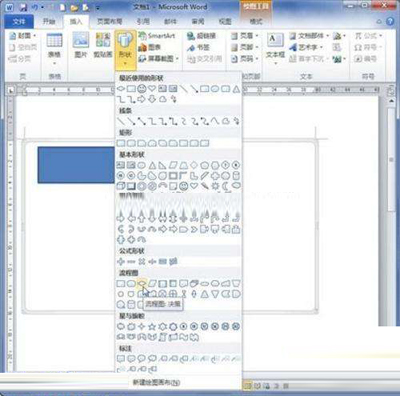Image resolution: width=400 pixels, height=396 pixels.
Task: Open the 格式 Format drawing tab
Action: pyautogui.click(x=256, y=22)
